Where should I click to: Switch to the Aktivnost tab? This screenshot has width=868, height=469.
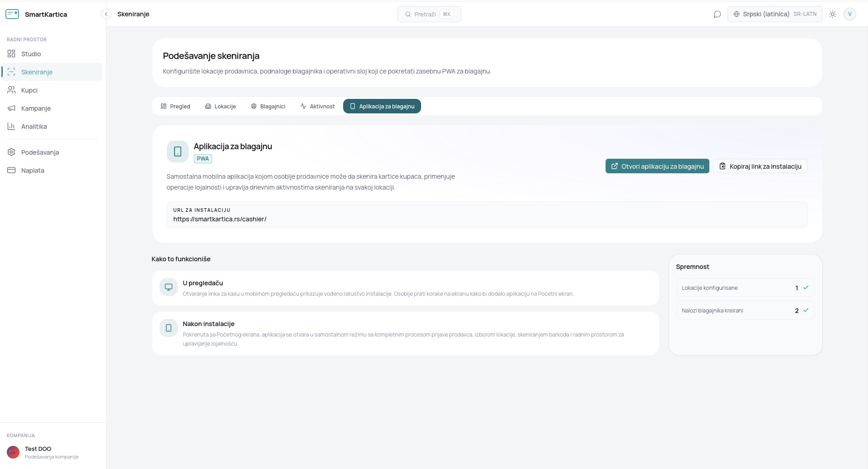tap(317, 106)
